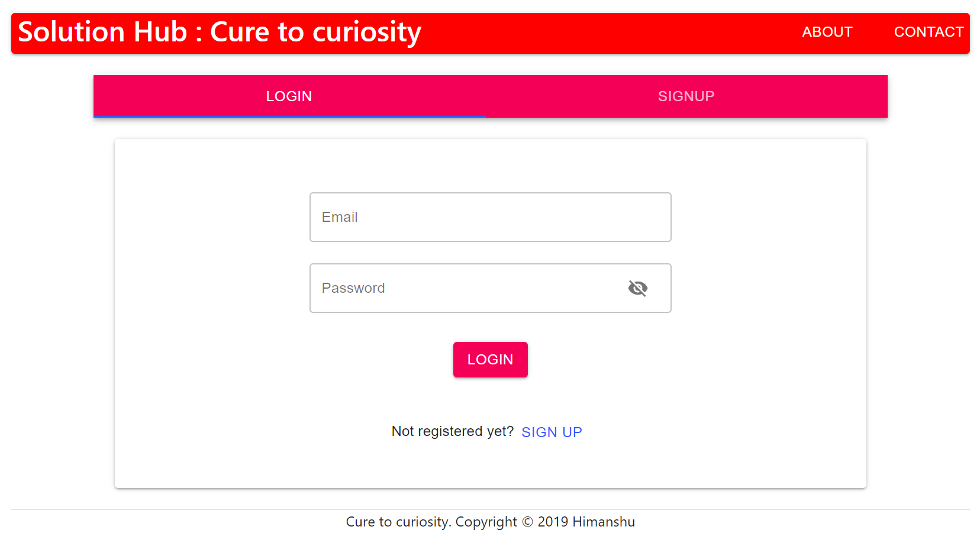The image size is (980, 533).
Task: Toggle password visibility eye icon
Action: 637,288
